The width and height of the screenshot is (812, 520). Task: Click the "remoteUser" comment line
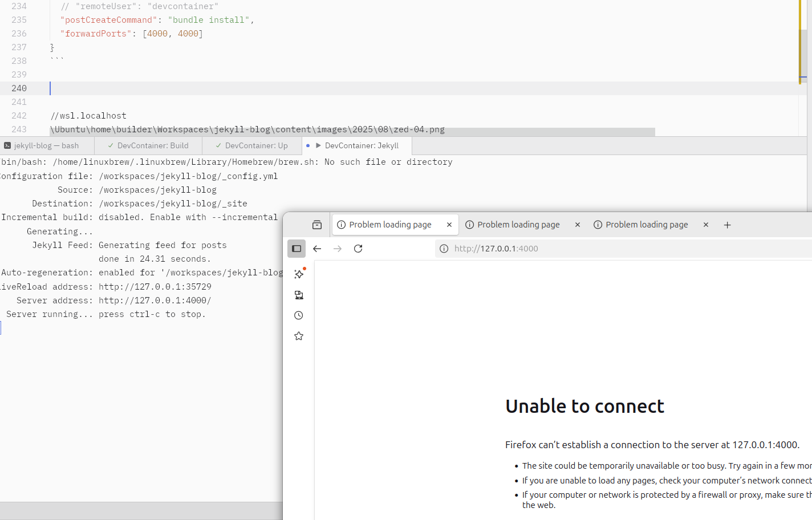pyautogui.click(x=140, y=6)
